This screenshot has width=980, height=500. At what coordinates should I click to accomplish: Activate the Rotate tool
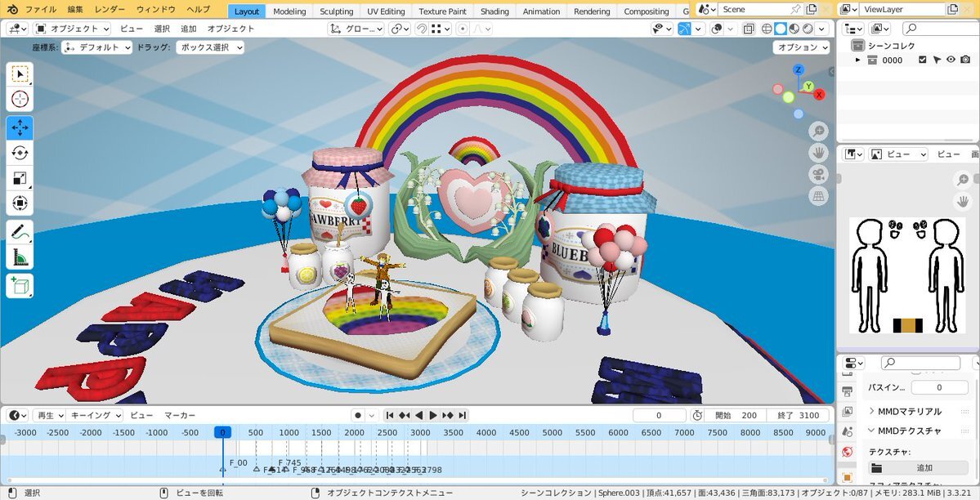click(20, 153)
